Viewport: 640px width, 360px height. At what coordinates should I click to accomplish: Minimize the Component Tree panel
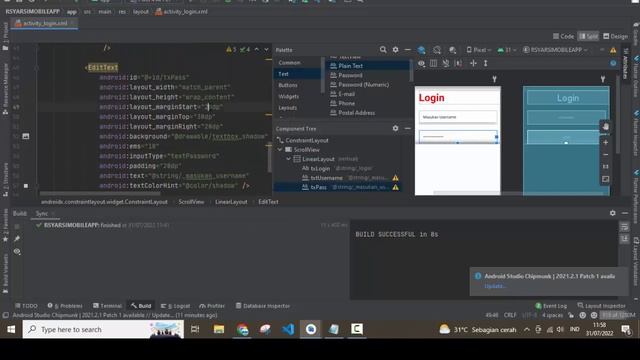(407, 128)
